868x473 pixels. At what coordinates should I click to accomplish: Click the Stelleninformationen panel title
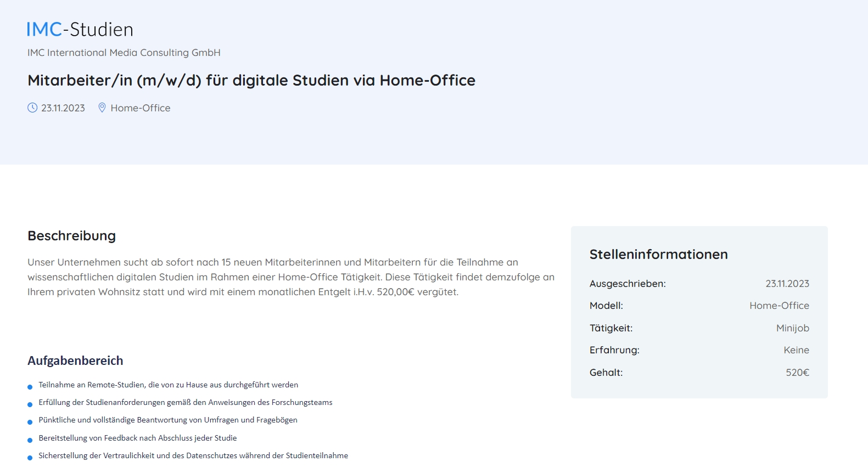pos(659,254)
